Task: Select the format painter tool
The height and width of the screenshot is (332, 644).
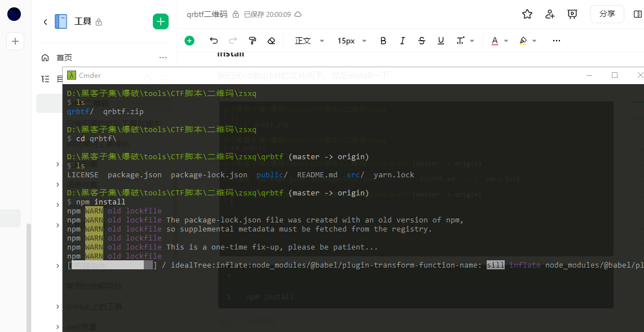Action: click(x=252, y=40)
